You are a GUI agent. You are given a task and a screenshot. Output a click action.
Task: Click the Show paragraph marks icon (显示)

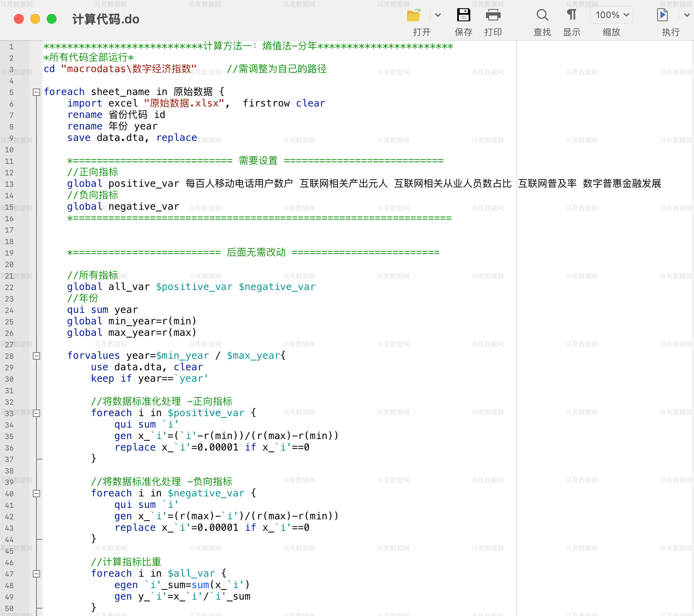[x=572, y=15]
